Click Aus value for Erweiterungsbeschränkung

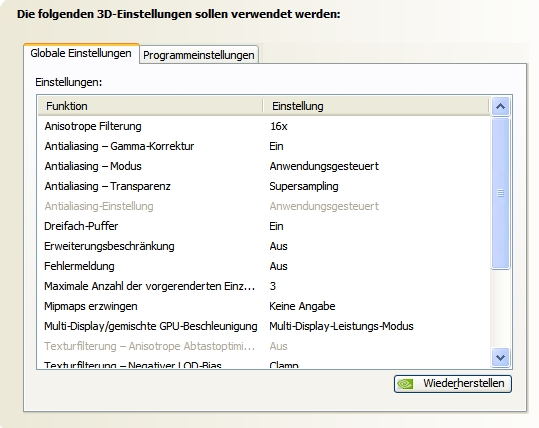(x=278, y=246)
